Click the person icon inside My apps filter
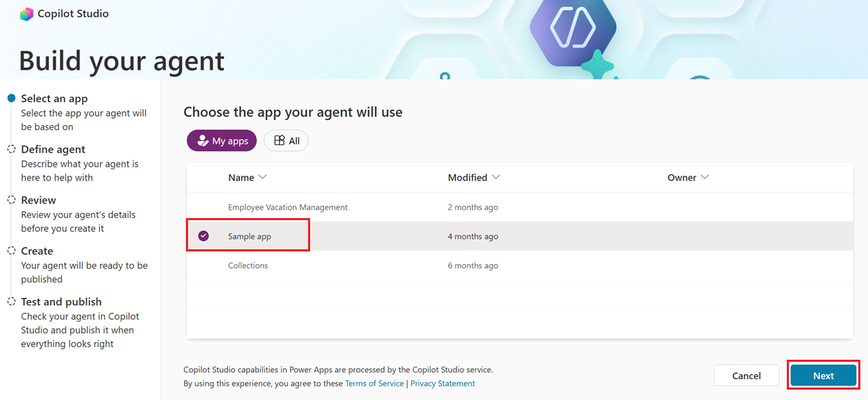The image size is (868, 400). (201, 140)
